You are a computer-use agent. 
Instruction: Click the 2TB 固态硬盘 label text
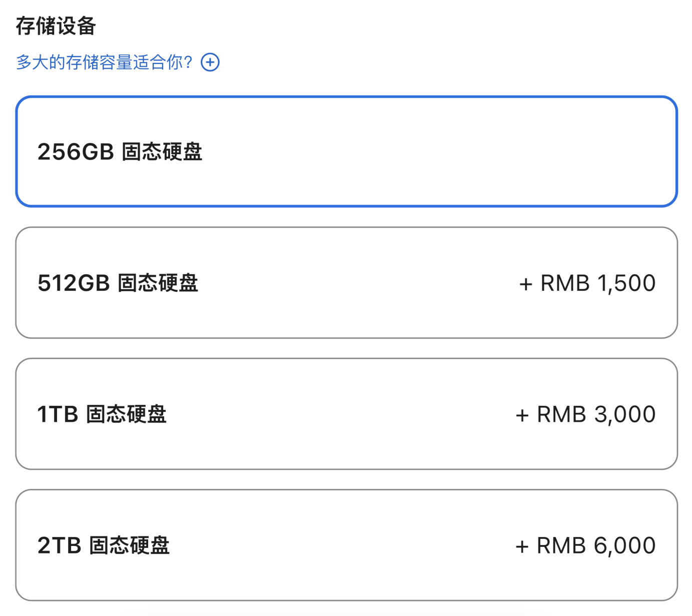tap(104, 545)
